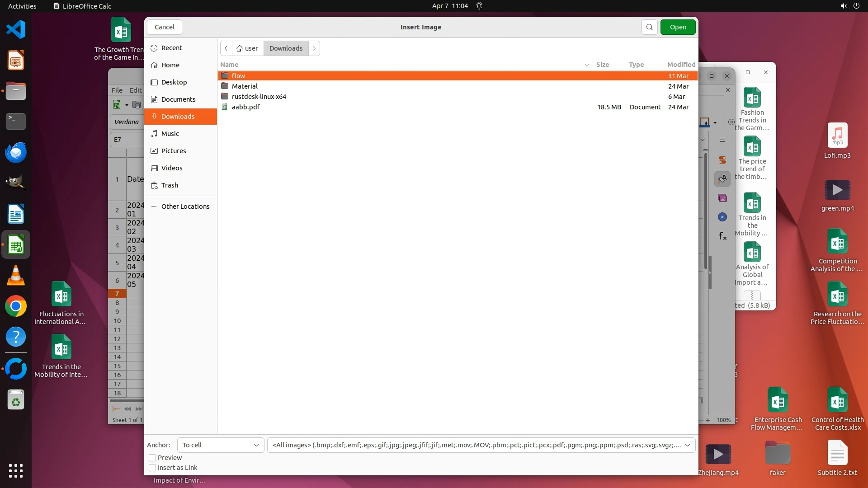This screenshot has height=488, width=868.
Task: Open the File menu in Calc
Action: tap(117, 90)
